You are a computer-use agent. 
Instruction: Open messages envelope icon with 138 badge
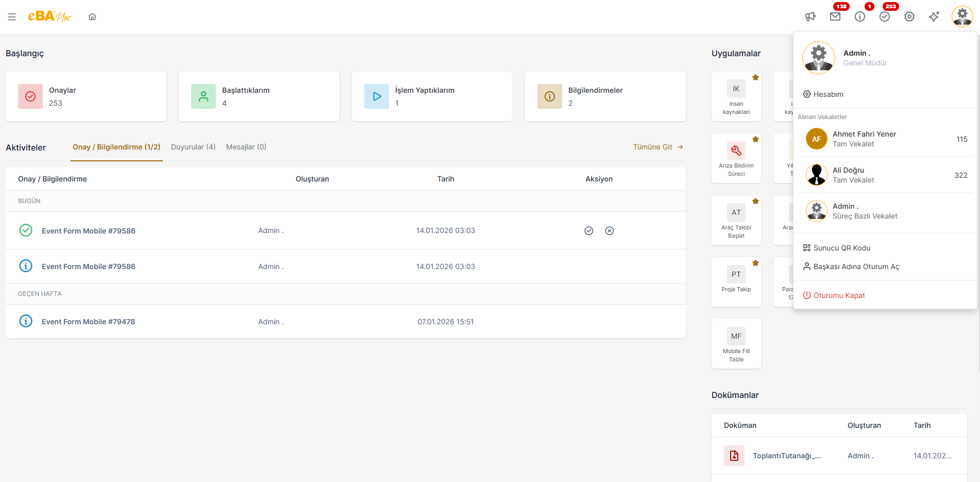coord(835,16)
